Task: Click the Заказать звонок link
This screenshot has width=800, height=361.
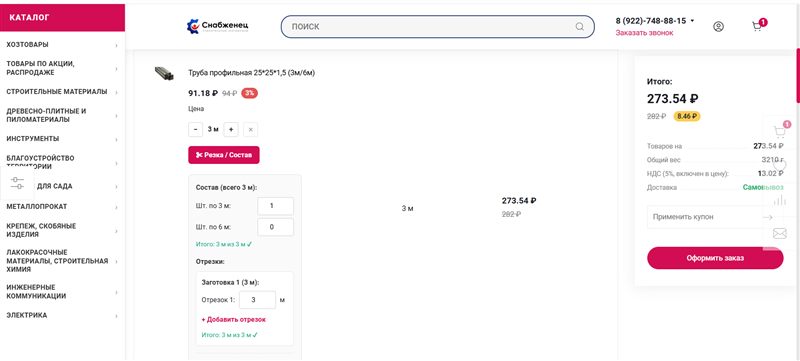Action: (x=644, y=33)
